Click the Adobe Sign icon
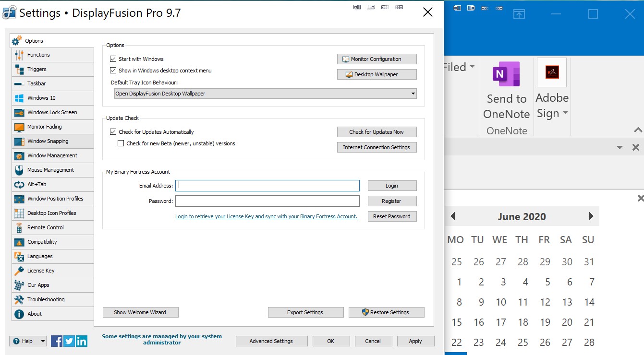 click(x=551, y=72)
